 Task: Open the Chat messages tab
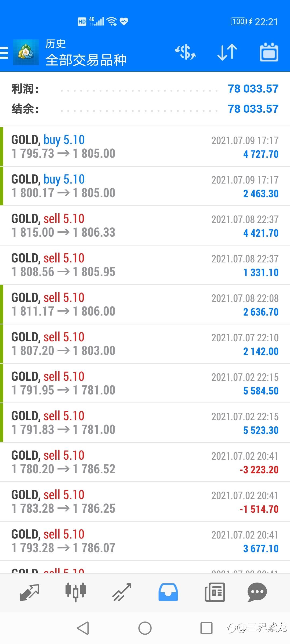(x=257, y=592)
